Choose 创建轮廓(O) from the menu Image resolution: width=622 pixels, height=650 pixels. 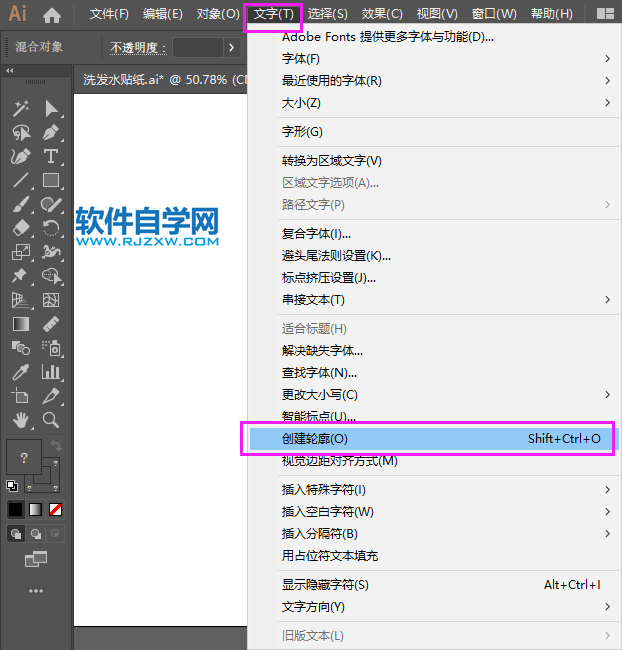(434, 439)
